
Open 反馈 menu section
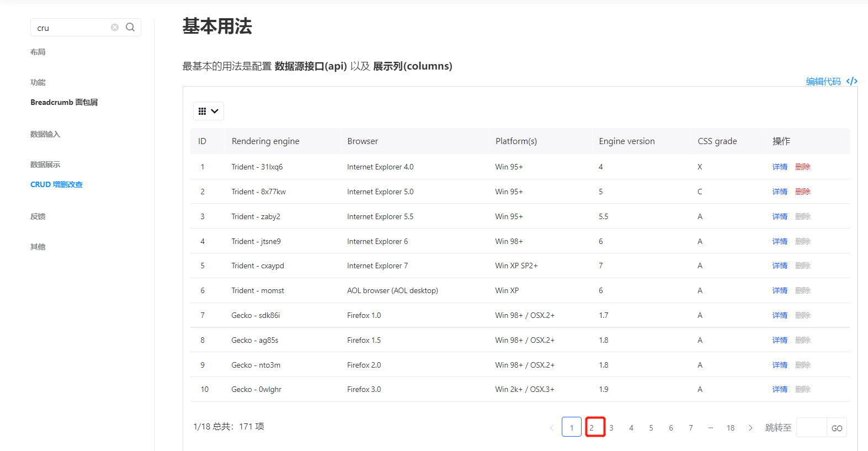pos(38,216)
